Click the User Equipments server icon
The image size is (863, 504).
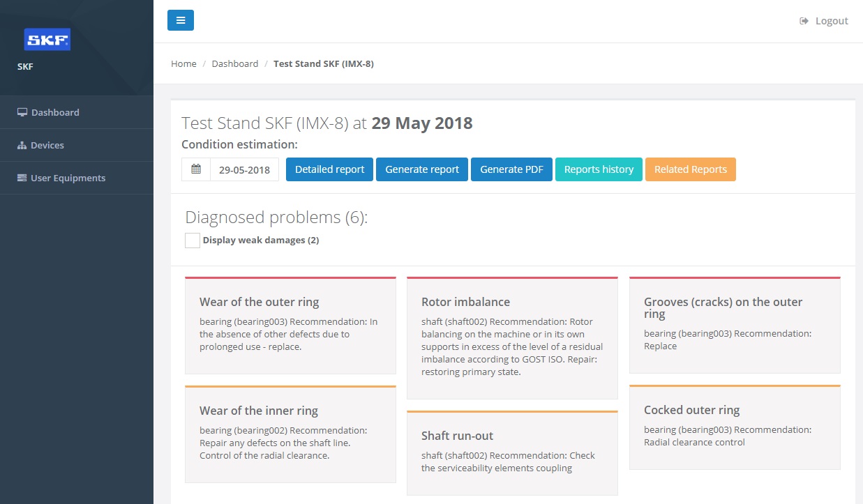coord(22,178)
